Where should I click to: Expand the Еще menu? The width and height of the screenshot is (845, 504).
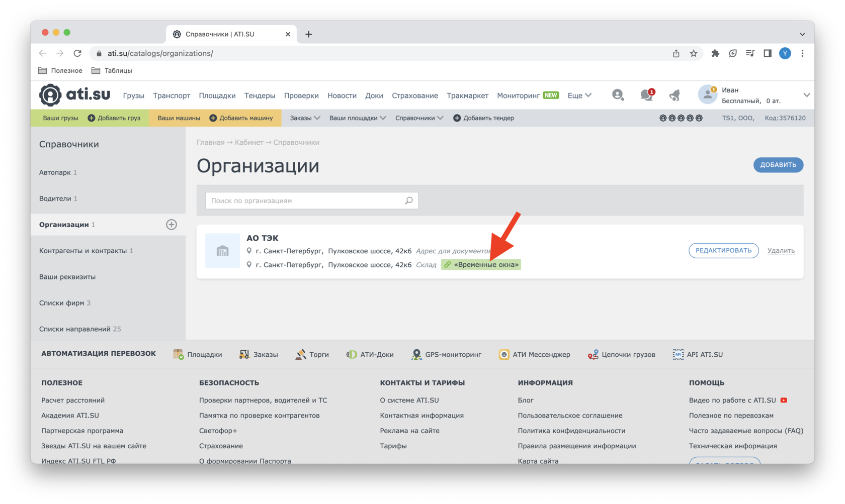tap(579, 95)
